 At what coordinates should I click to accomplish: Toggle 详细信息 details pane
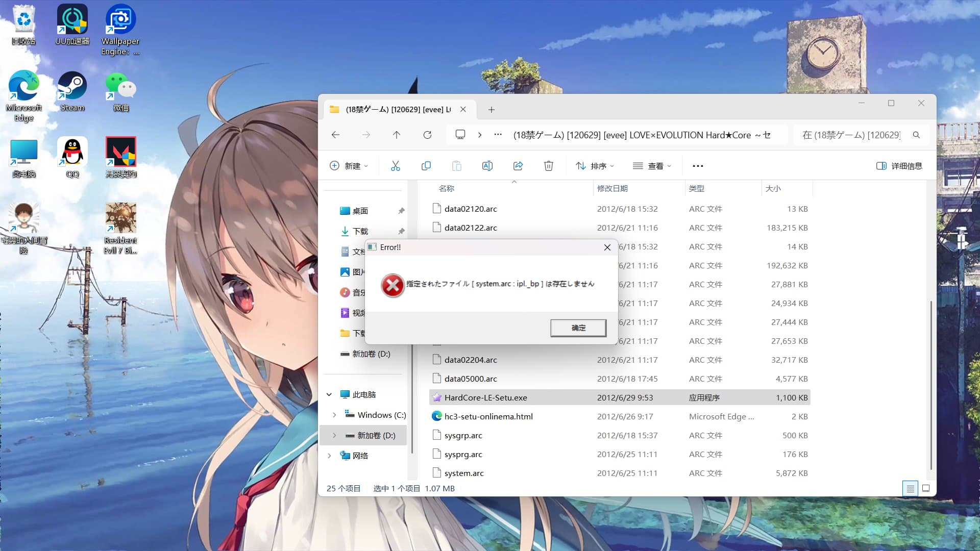pos(899,166)
